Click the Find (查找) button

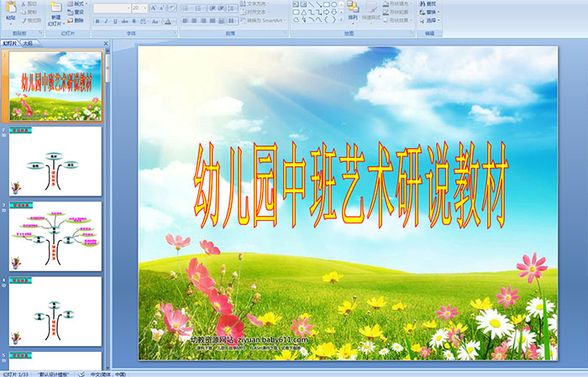[x=428, y=3]
